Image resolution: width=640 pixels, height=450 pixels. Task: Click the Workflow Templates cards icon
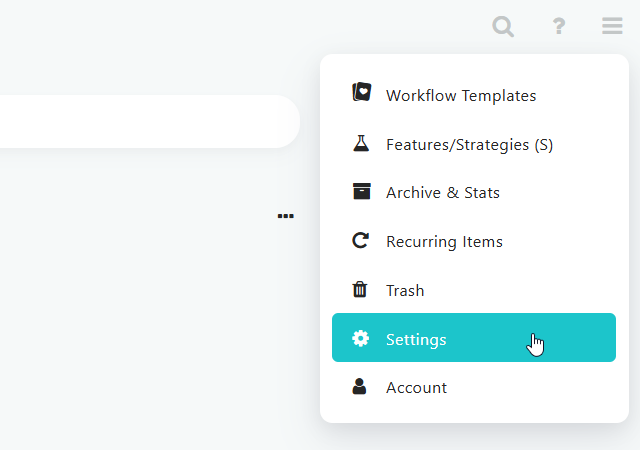pyautogui.click(x=362, y=92)
